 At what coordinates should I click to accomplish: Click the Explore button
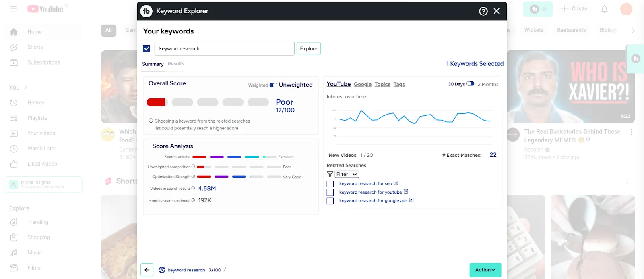[x=309, y=48]
